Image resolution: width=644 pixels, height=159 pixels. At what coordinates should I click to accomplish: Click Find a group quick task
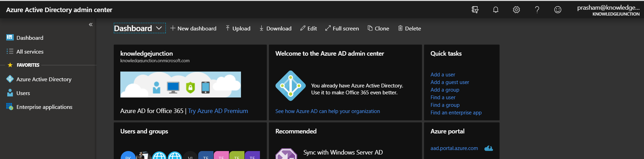tap(445, 105)
